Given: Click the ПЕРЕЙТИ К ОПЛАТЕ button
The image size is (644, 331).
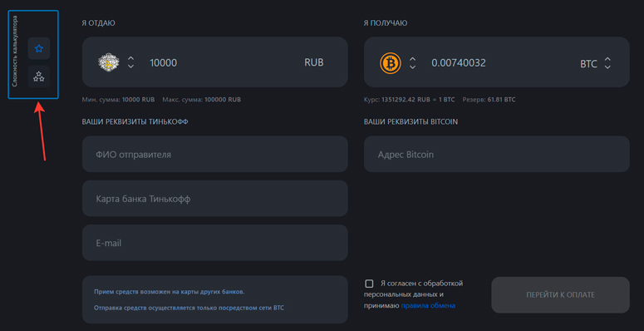Looking at the screenshot, I should (560, 294).
